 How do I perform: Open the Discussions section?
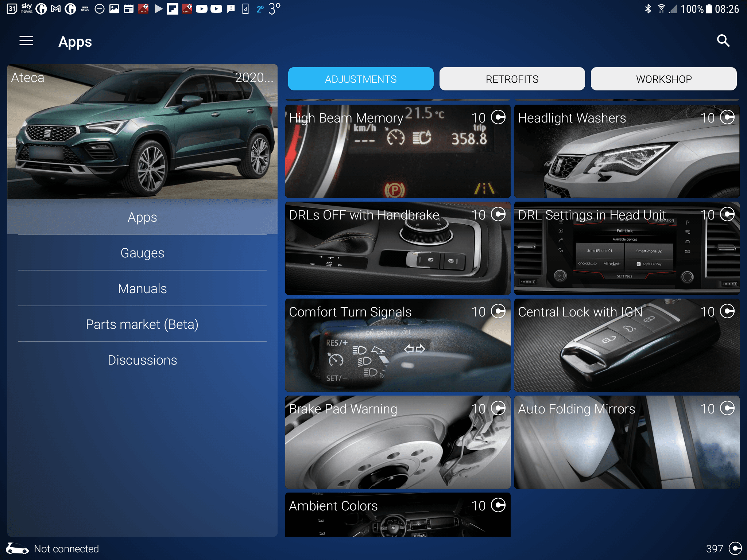coord(142,360)
